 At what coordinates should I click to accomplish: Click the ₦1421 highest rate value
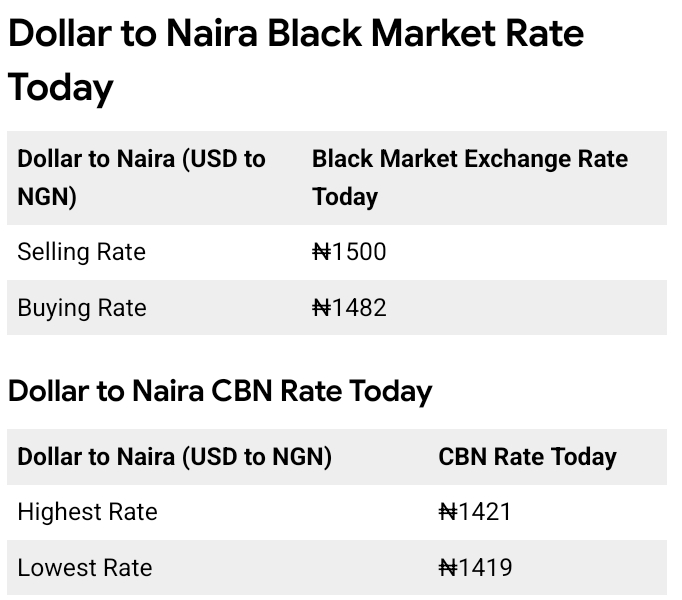pos(475,512)
